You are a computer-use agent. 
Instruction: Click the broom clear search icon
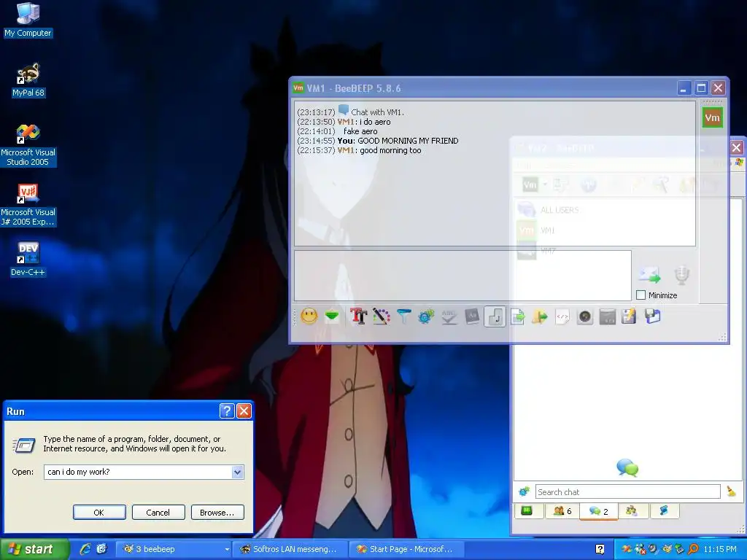[732, 491]
